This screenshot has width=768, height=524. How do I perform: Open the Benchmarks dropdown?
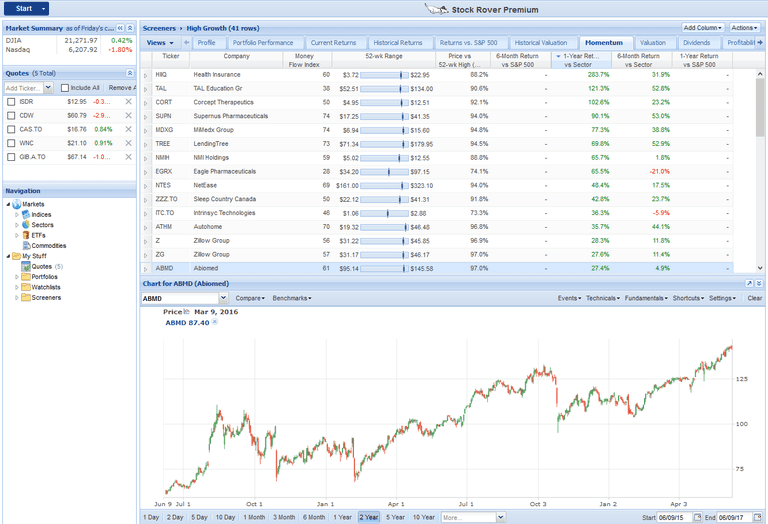(x=291, y=298)
